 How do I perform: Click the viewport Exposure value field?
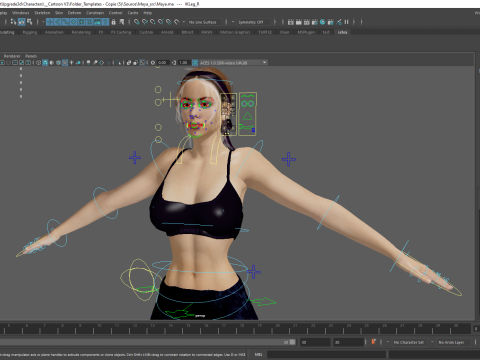(x=163, y=63)
